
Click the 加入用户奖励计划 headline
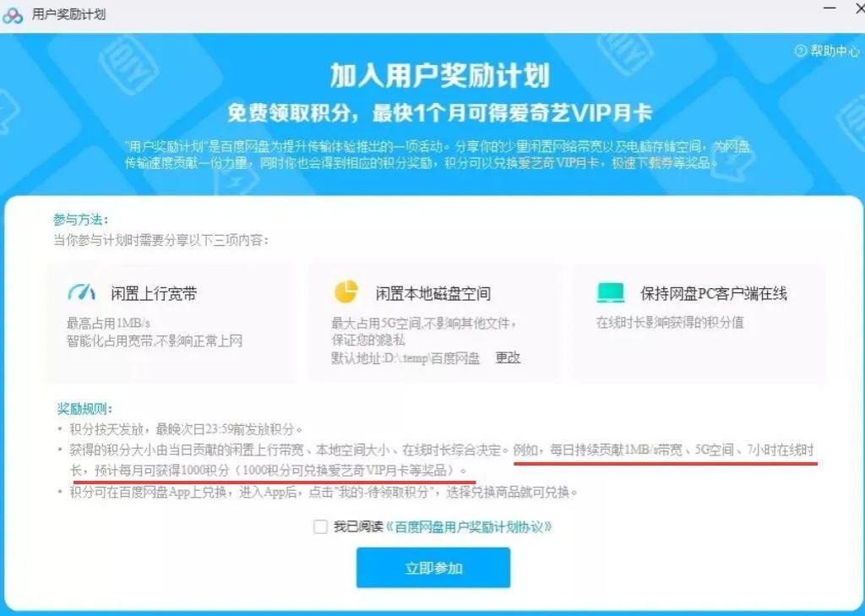[x=439, y=75]
